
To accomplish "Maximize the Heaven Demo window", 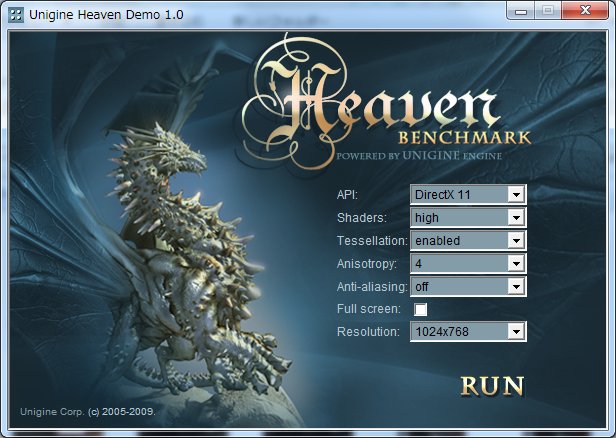I will [x=548, y=11].
